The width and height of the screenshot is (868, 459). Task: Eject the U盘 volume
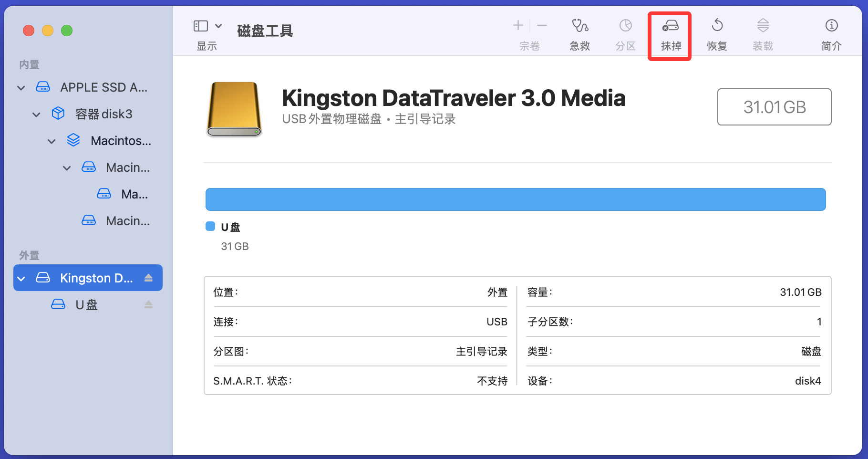(x=148, y=304)
